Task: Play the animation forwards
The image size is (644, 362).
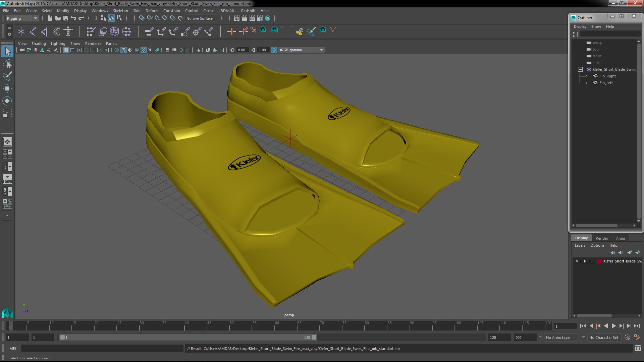Action: tap(613, 326)
